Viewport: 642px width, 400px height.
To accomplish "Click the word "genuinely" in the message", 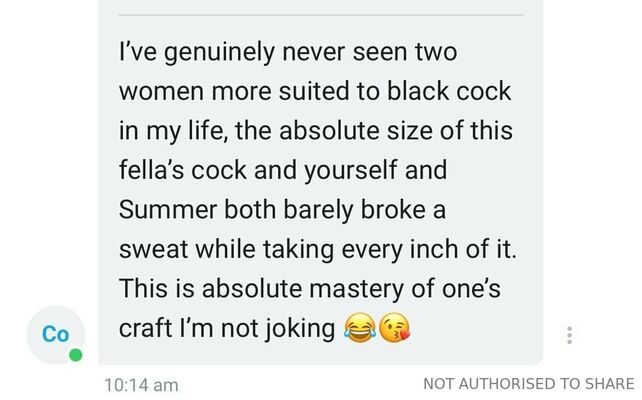I will (219, 54).
